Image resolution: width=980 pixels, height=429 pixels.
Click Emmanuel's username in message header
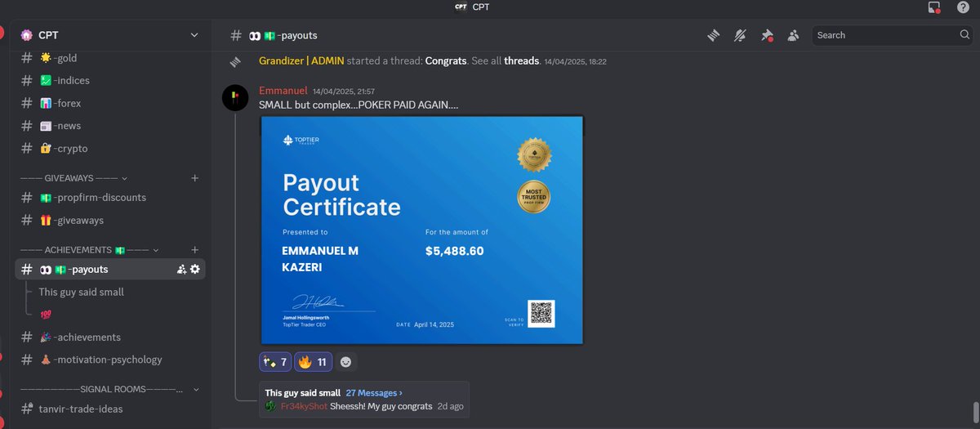point(283,91)
